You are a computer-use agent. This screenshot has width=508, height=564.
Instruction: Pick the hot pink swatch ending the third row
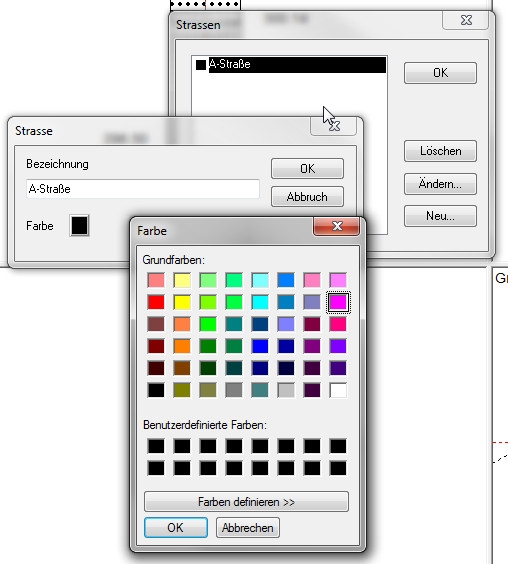(338, 324)
